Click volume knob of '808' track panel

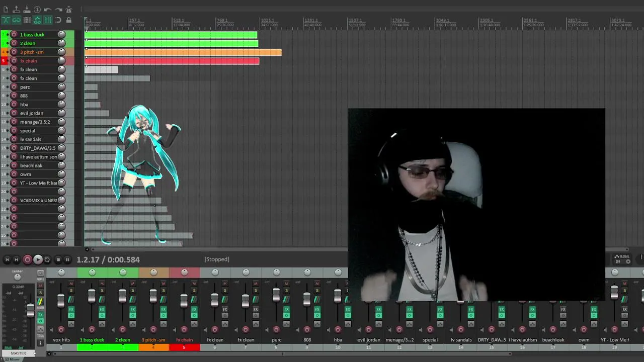click(x=61, y=96)
